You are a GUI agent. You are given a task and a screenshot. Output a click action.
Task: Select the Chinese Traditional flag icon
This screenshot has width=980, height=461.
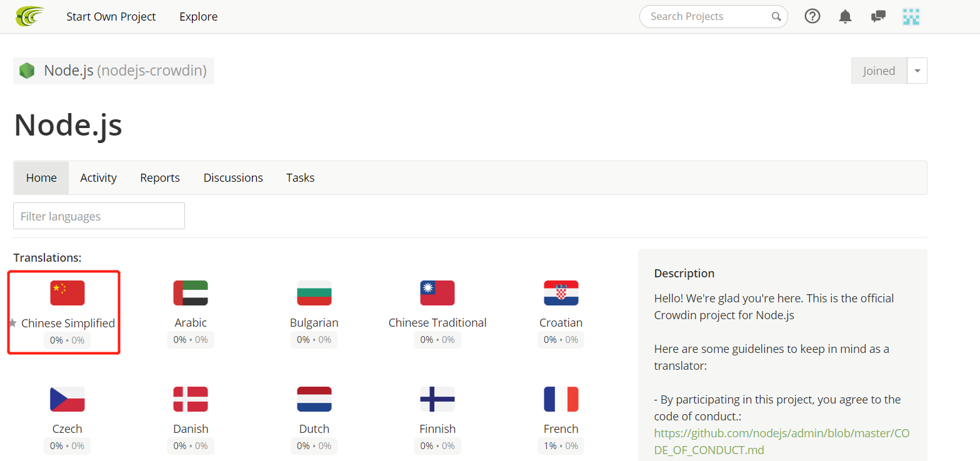coord(437,293)
